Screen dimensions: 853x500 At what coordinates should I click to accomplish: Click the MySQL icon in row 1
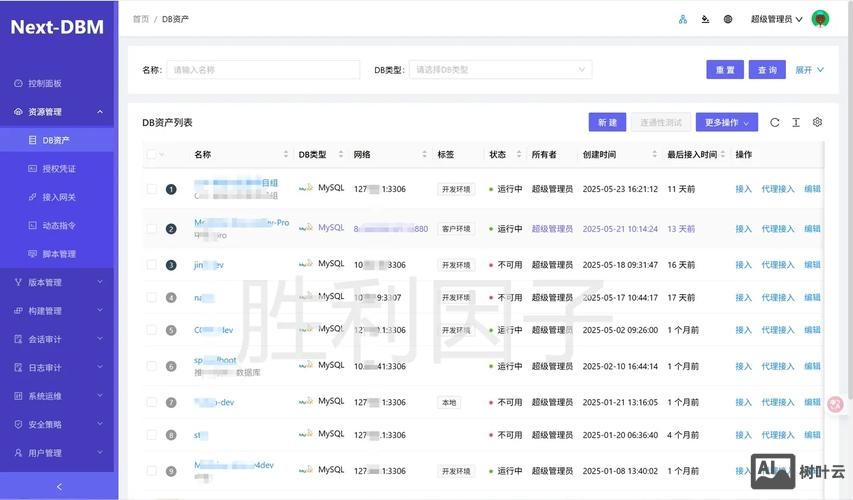pos(306,188)
